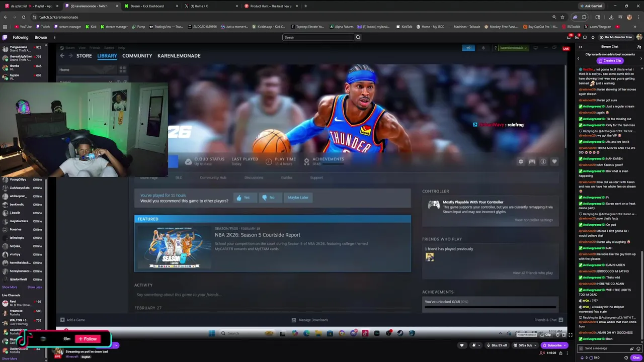The height and width of the screenshot is (362, 644).
Task: Open Steam game settings gear icon
Action: [521, 161]
